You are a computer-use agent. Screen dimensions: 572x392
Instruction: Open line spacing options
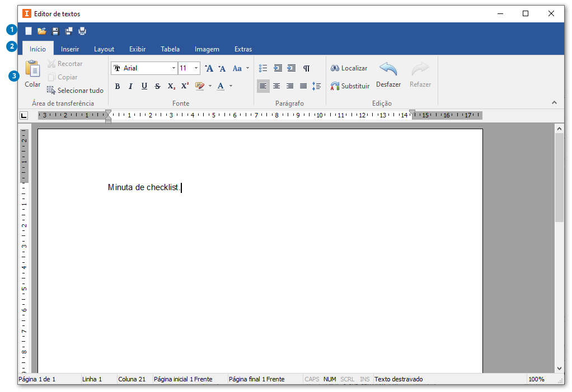317,86
